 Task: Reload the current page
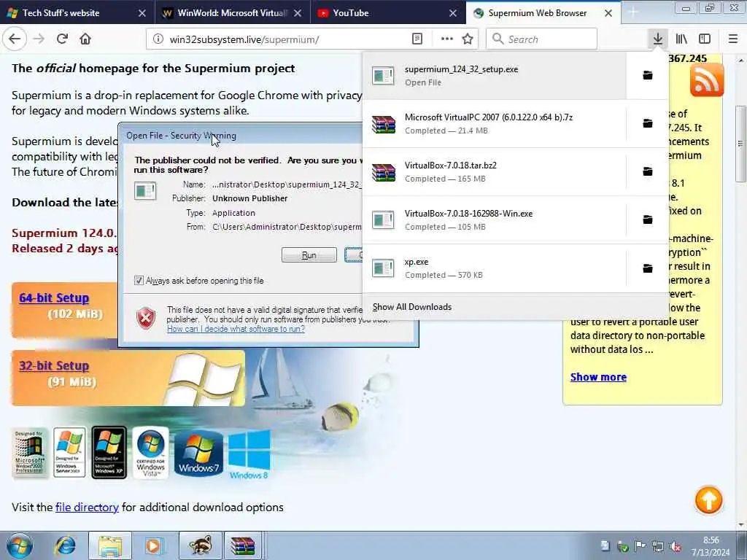(x=62, y=39)
